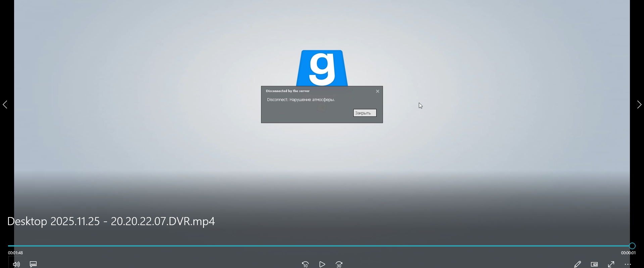The image size is (644, 268).
Task: Click the Закрыть button in the dialog
Action: click(365, 113)
